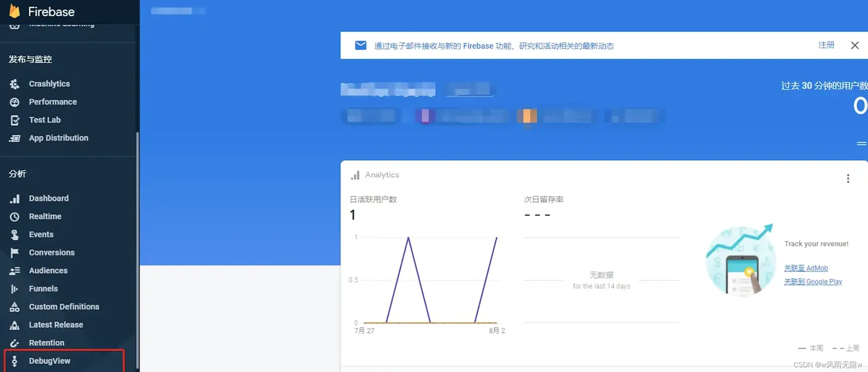Click the Audiences people icon
The height and width of the screenshot is (372, 868).
(15, 270)
